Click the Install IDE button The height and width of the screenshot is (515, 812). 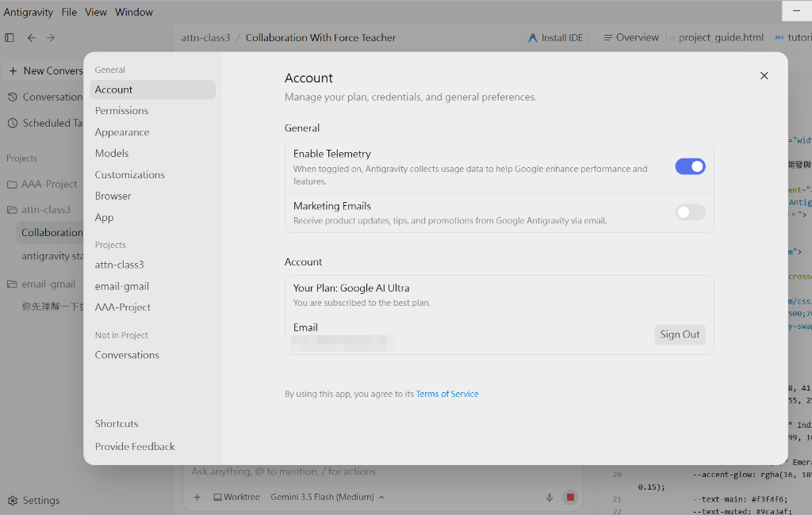pyautogui.click(x=555, y=38)
